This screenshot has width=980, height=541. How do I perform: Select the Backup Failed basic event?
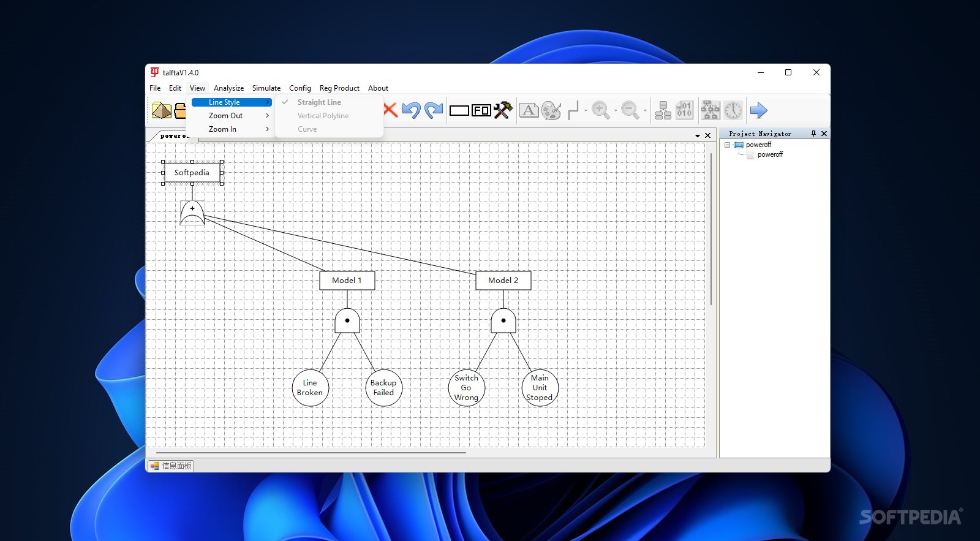point(383,388)
